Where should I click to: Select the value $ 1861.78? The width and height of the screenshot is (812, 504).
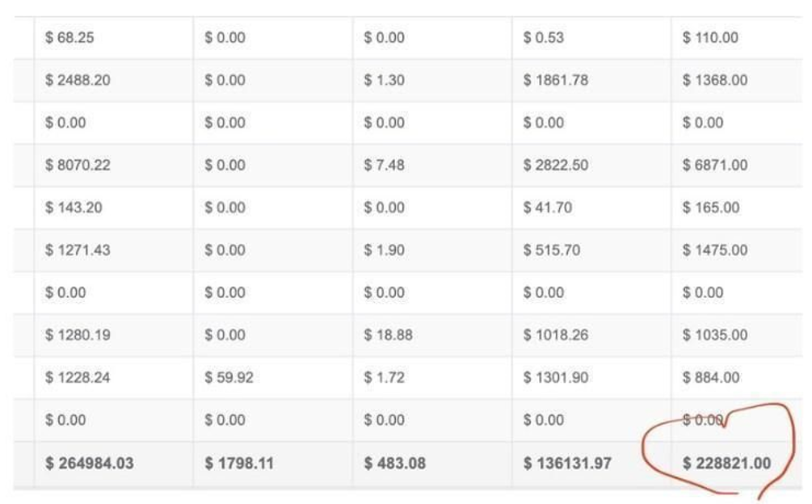point(556,80)
